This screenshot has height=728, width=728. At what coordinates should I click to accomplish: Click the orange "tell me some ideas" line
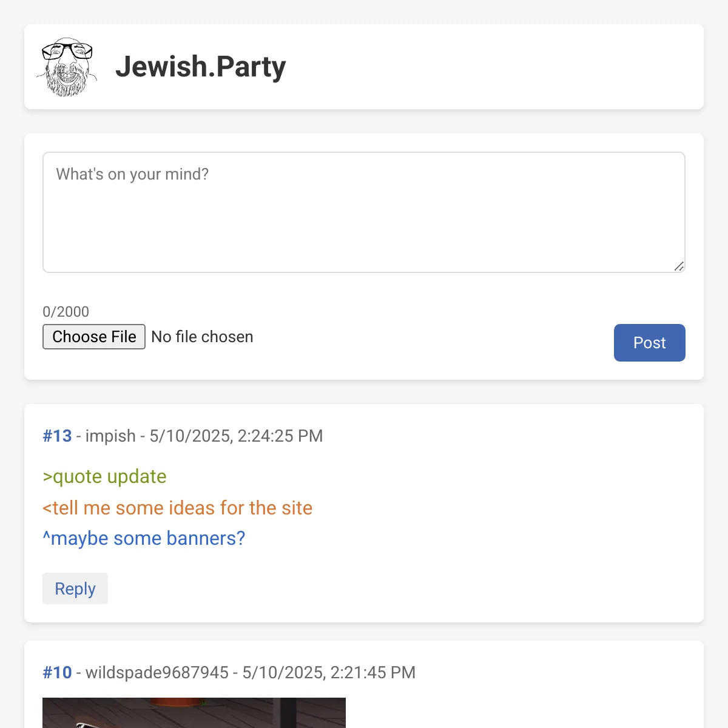tap(177, 508)
